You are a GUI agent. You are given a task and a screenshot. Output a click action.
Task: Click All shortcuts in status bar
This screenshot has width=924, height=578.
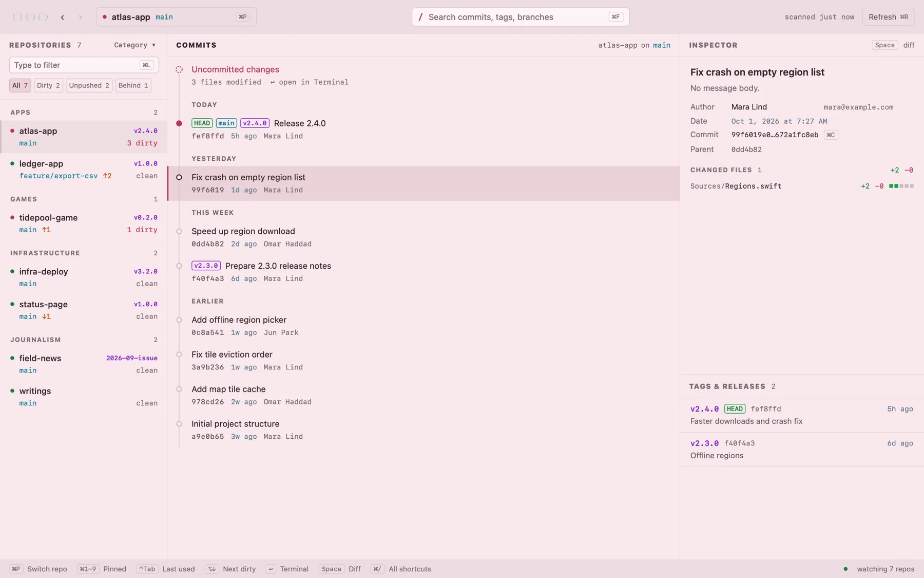[x=402, y=569]
